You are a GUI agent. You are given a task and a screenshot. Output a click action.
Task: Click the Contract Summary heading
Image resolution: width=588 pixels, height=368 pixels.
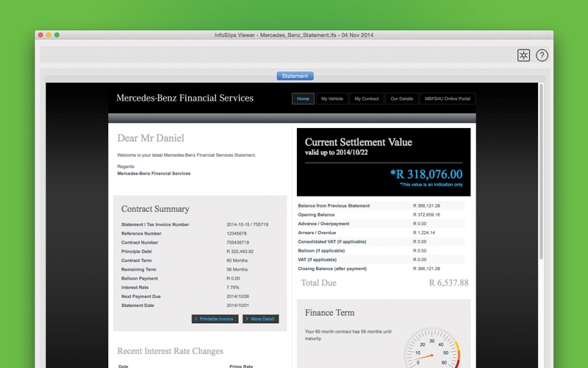pos(155,209)
